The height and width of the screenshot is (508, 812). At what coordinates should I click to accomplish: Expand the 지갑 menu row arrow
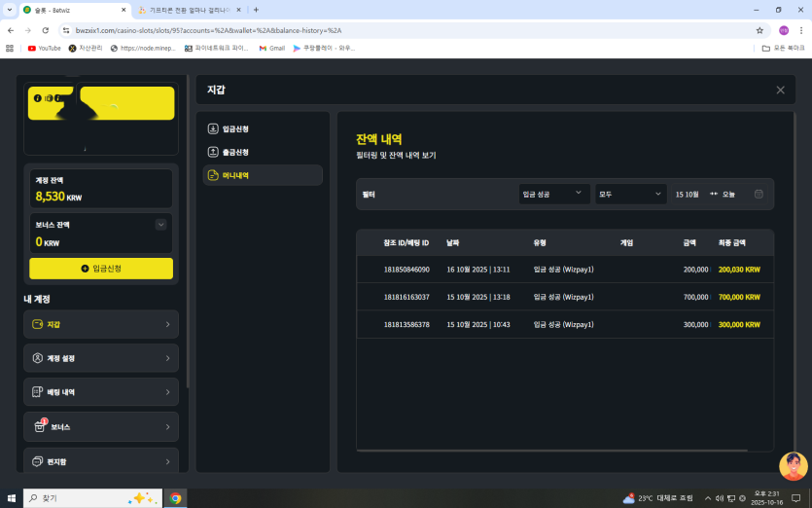coord(167,324)
